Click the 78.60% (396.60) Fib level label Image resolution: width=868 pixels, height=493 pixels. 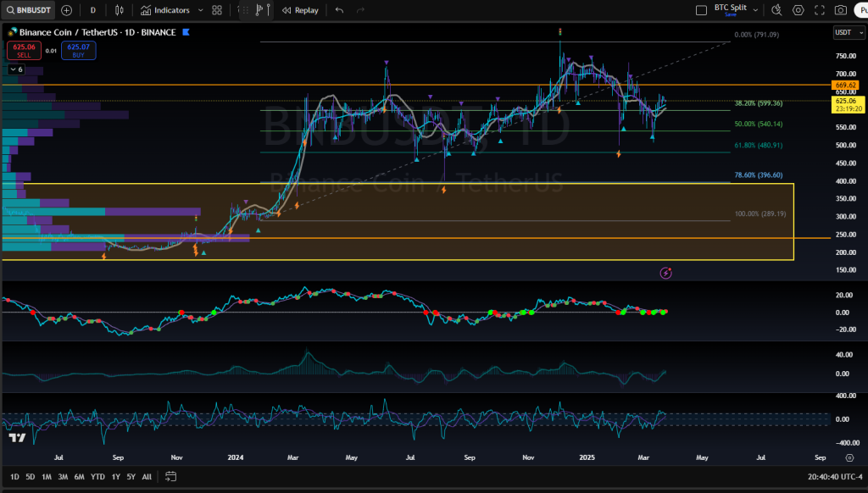point(759,174)
